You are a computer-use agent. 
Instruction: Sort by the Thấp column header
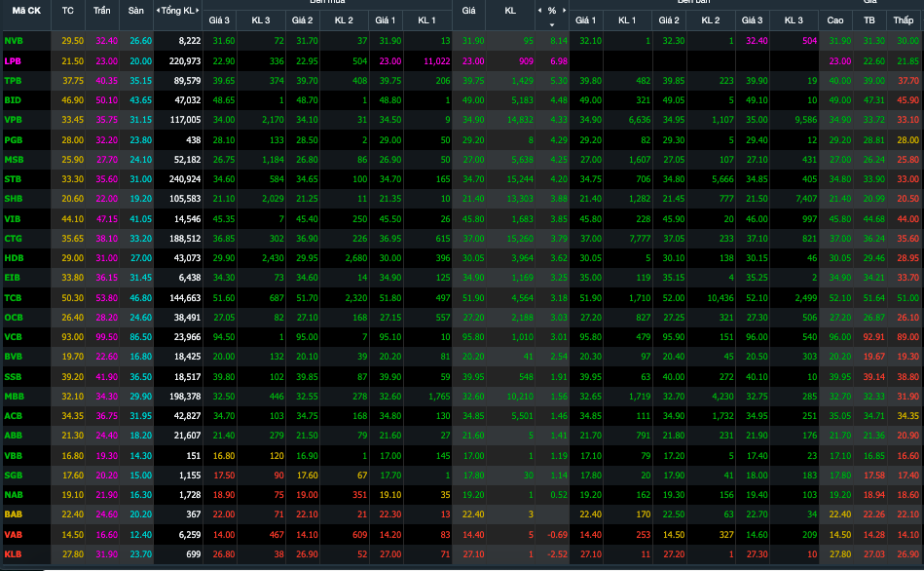tap(906, 19)
